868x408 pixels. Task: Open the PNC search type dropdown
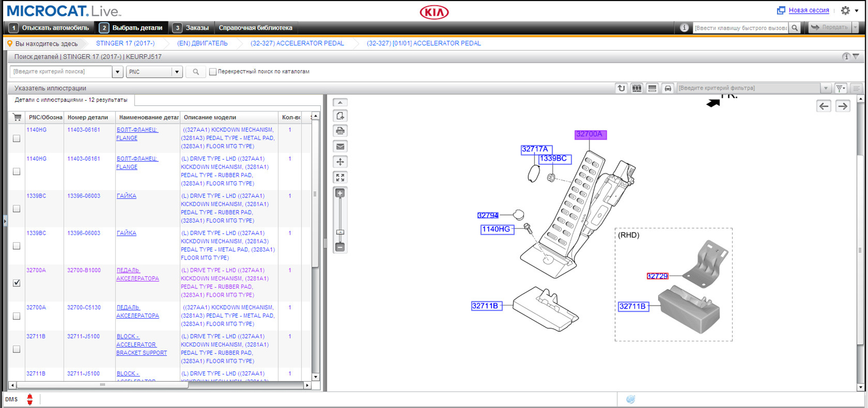click(176, 72)
